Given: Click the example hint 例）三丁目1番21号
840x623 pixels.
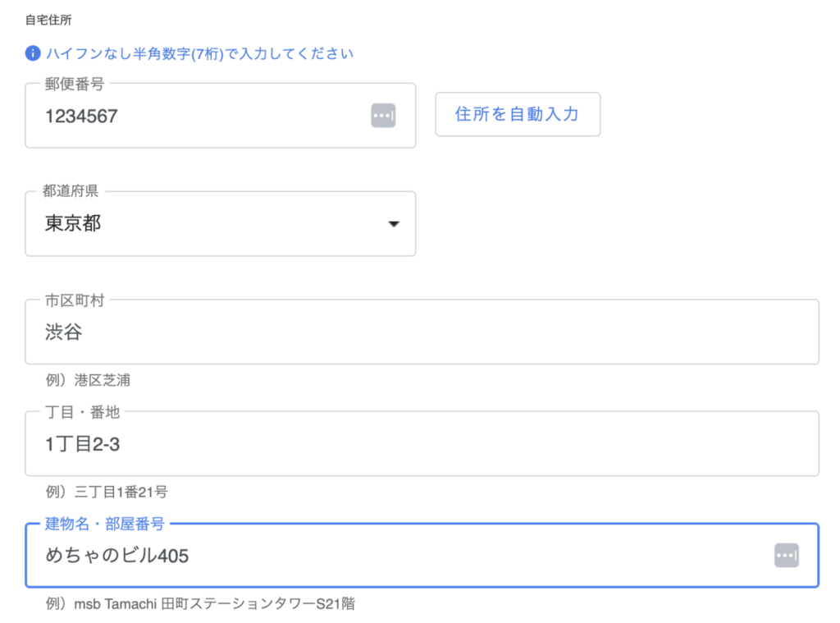Looking at the screenshot, I should click(107, 492).
